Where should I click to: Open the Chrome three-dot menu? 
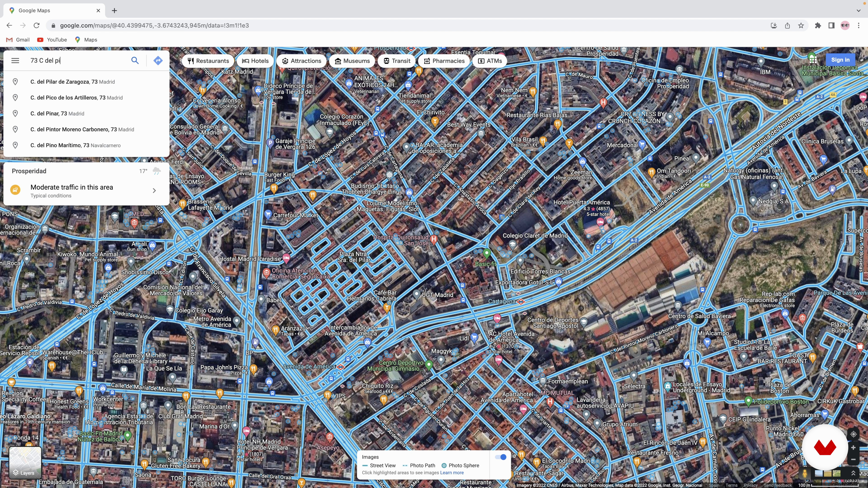click(x=859, y=26)
